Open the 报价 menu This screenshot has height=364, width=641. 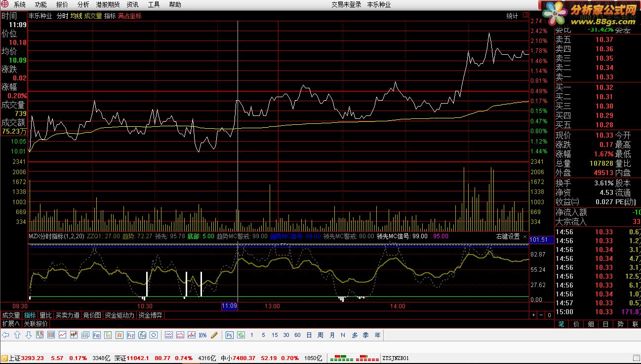(x=62, y=4)
